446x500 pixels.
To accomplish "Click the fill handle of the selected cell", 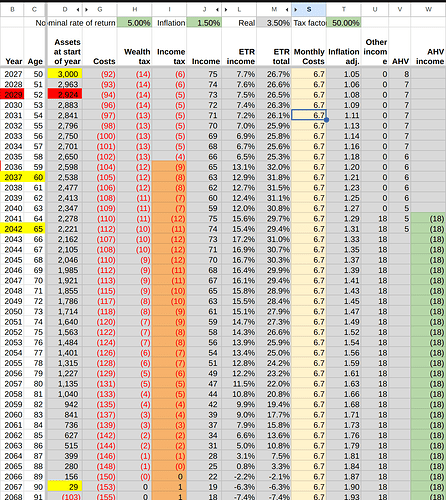I will coord(326,120).
